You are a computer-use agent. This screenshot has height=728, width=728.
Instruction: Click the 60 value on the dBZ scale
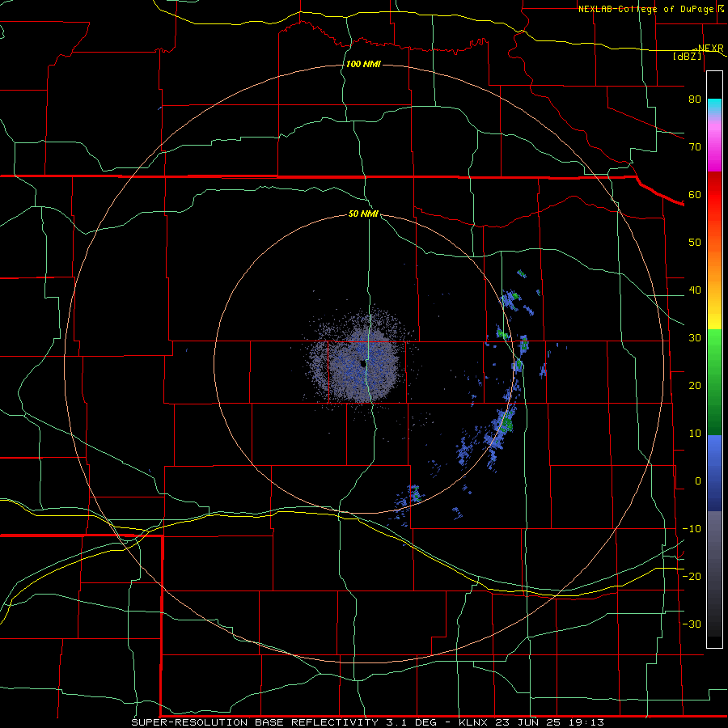[695, 194]
